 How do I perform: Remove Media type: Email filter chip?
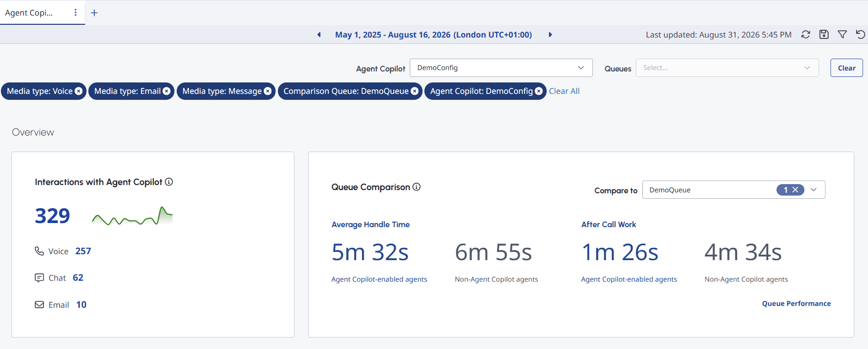click(167, 91)
